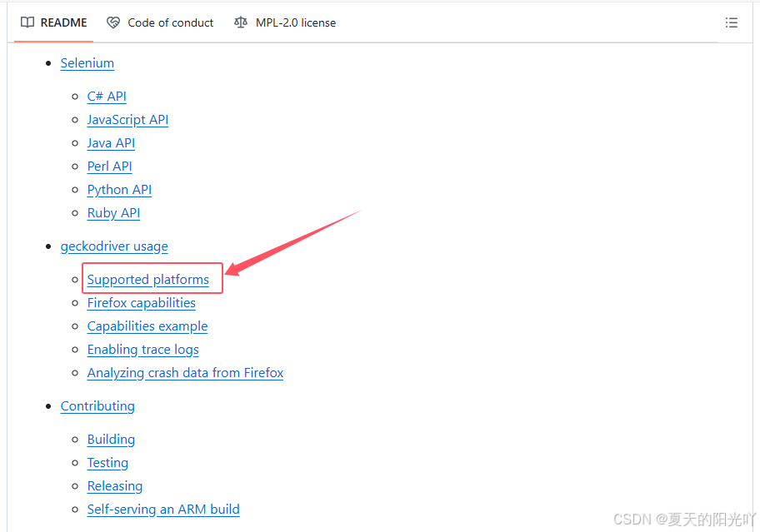Open Analyzing crash data from Firefox
The height and width of the screenshot is (532, 760).
(185, 373)
